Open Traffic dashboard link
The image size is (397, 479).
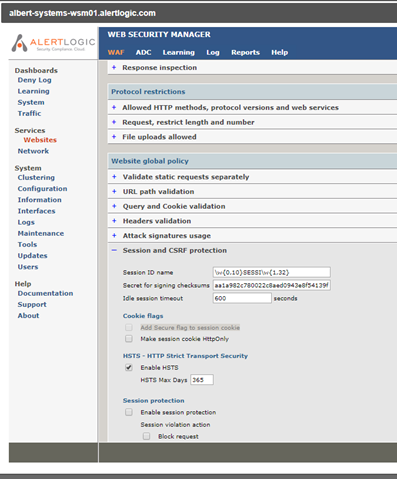tap(29, 114)
